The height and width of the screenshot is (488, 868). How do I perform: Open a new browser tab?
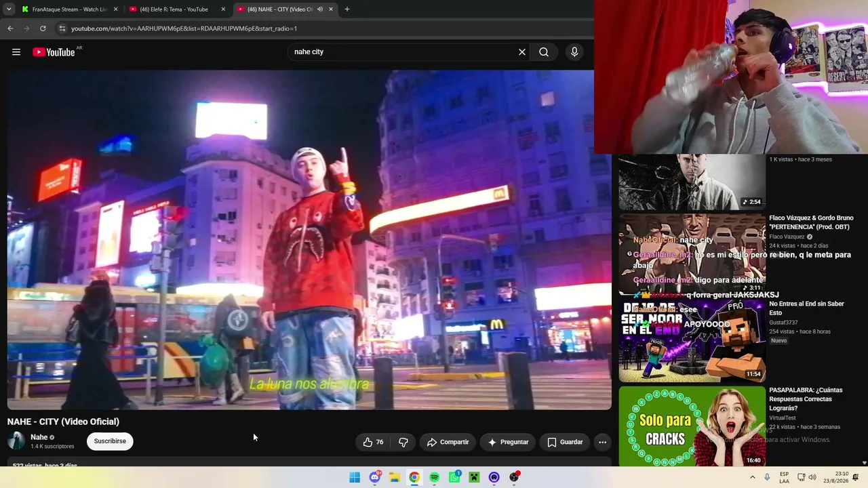coord(347,9)
